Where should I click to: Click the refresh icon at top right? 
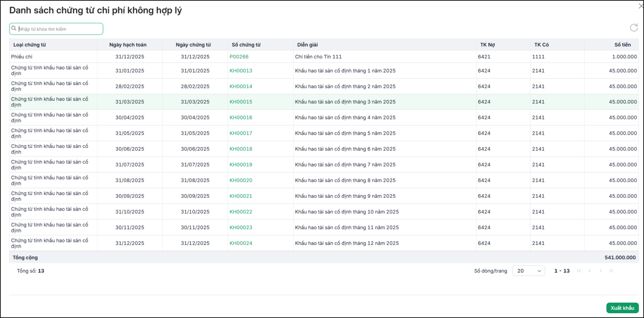coord(634,27)
